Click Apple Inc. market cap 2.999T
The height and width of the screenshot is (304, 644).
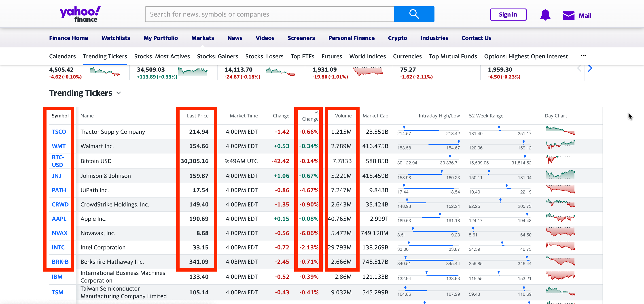point(379,219)
